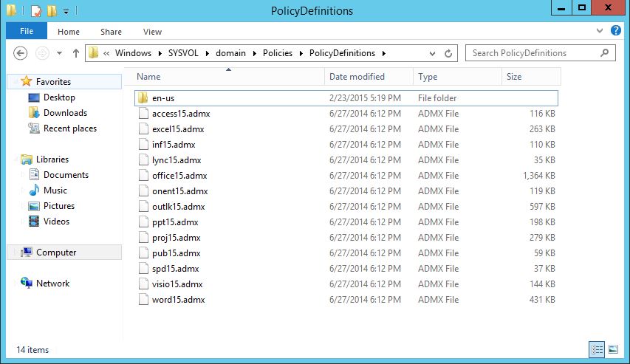
Task: Click the Search PolicyDefinitions box
Action: click(x=540, y=53)
